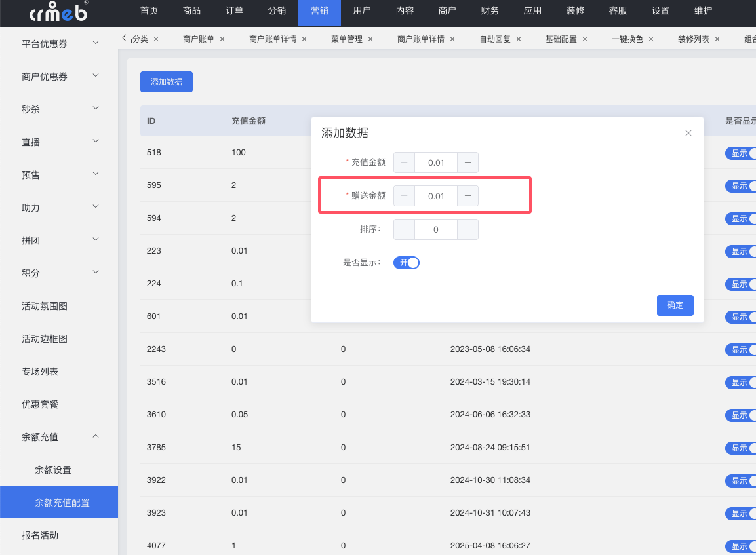Close the 添加数据 dialog with X
The height and width of the screenshot is (555, 756).
click(688, 133)
